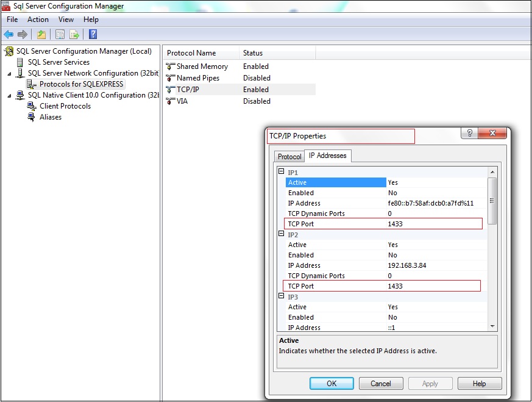This screenshot has height=402, width=532.
Task: Collapse SQL Native Client 10.0 Configuration node
Action: pyautogui.click(x=9, y=96)
